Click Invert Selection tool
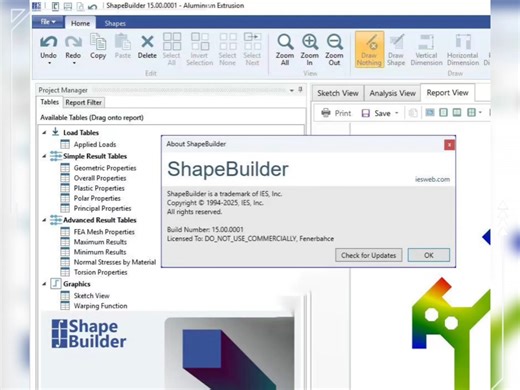The width and height of the screenshot is (520, 390). coord(200,49)
